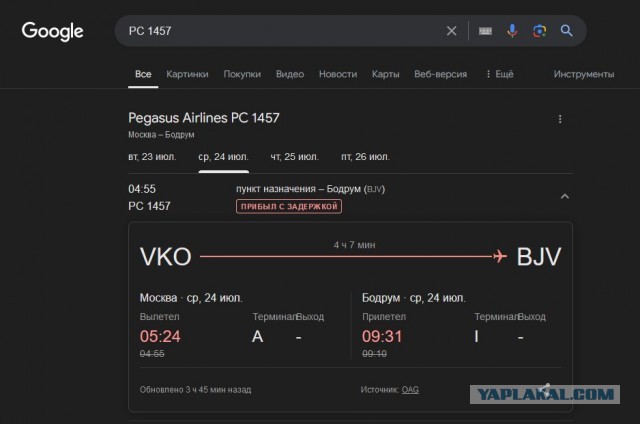Viewport: 640px width, 424px height.
Task: Select the Все results tab
Action: 143,74
